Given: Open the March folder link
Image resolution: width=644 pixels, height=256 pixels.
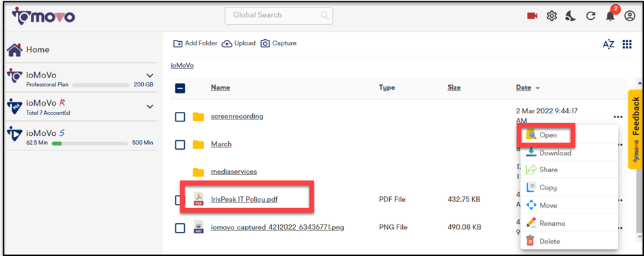Looking at the screenshot, I should point(221,144).
